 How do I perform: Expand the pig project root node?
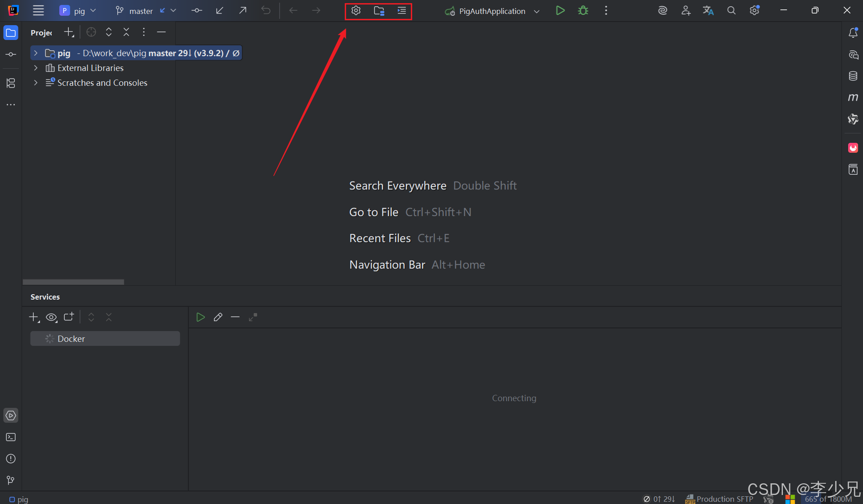tap(36, 53)
